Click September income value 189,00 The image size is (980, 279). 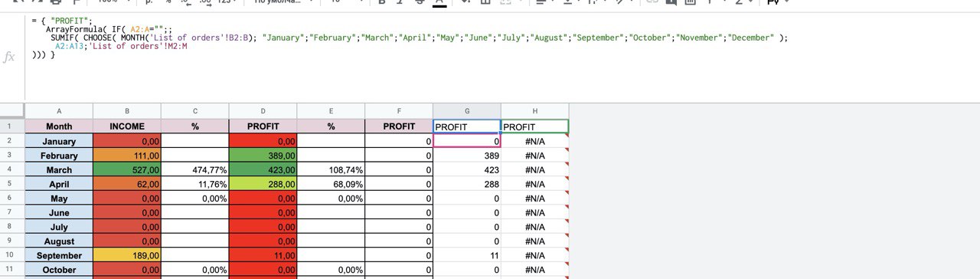click(x=127, y=255)
